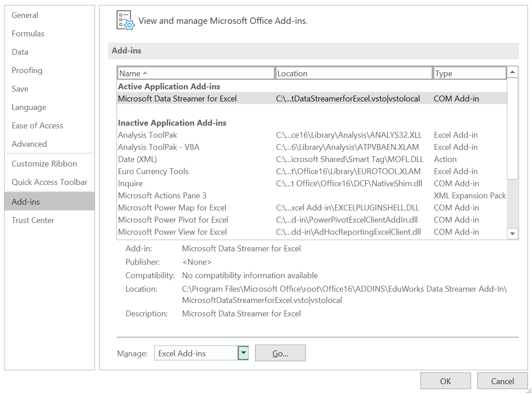The image size is (532, 394).
Task: Click the Location column header
Action: pos(353,73)
